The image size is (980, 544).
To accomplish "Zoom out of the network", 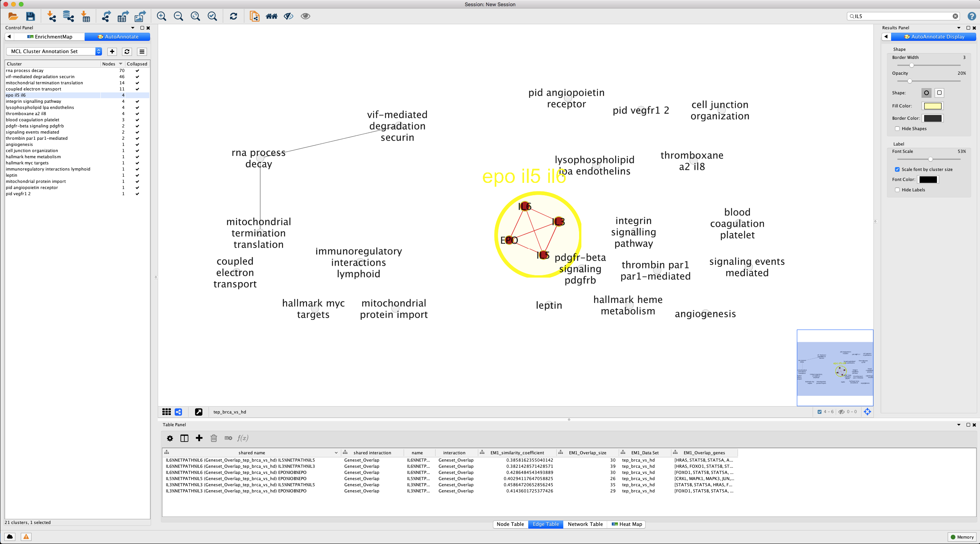I will [x=179, y=16].
